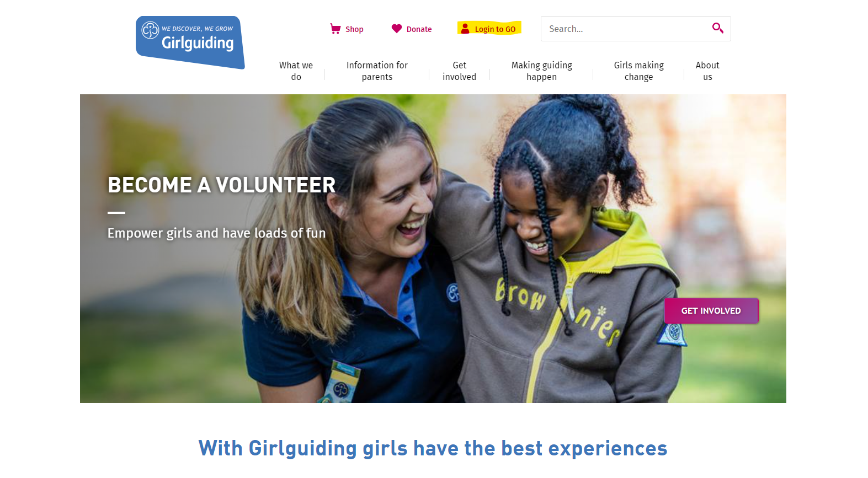Viewport: 868px width, 478px height.
Task: Click the search magnifying glass icon
Action: [x=717, y=28]
